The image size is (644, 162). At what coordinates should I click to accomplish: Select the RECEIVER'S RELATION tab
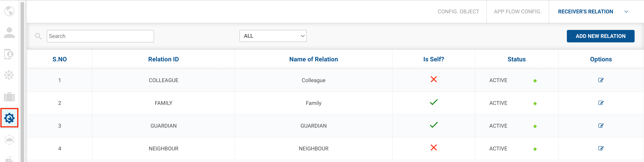[x=585, y=12]
